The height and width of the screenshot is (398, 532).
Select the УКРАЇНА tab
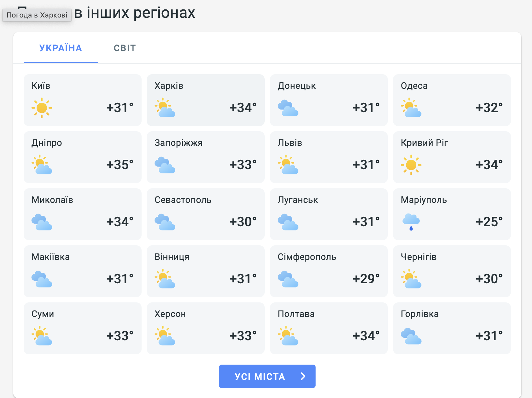pos(61,48)
